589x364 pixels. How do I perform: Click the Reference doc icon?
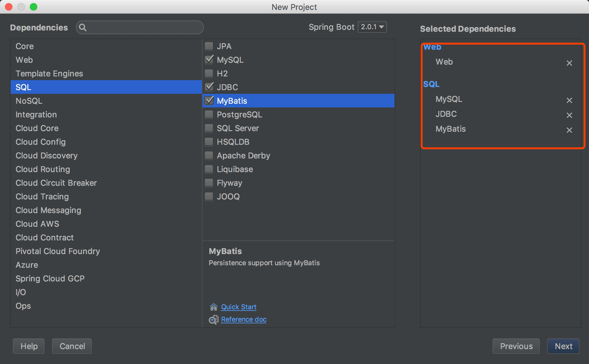[213, 320]
